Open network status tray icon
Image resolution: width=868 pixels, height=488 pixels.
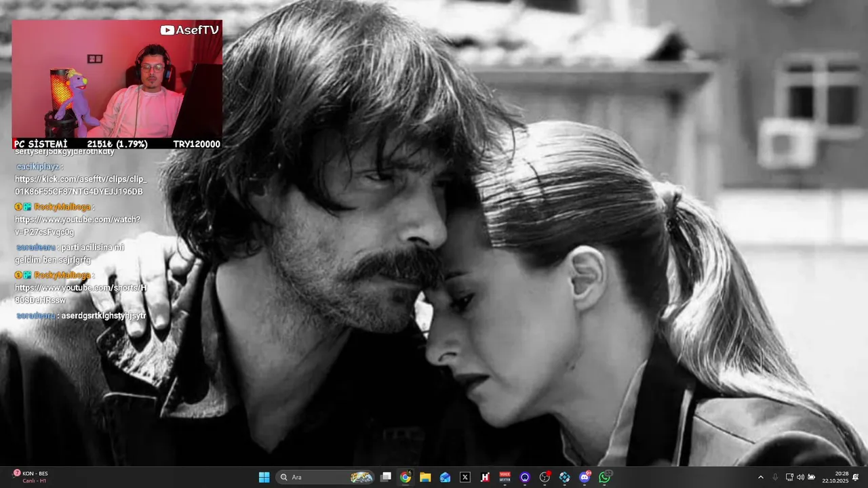click(789, 477)
